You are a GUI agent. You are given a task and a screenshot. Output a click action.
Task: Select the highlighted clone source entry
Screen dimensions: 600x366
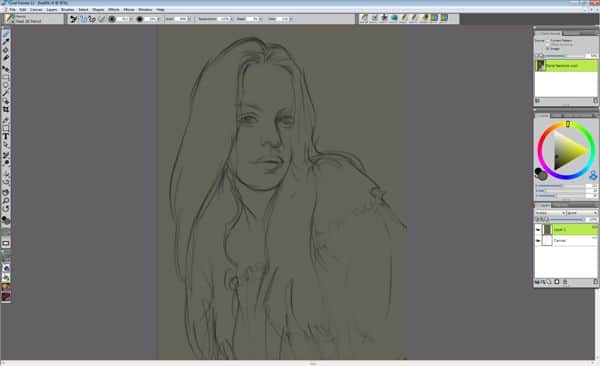(566, 65)
